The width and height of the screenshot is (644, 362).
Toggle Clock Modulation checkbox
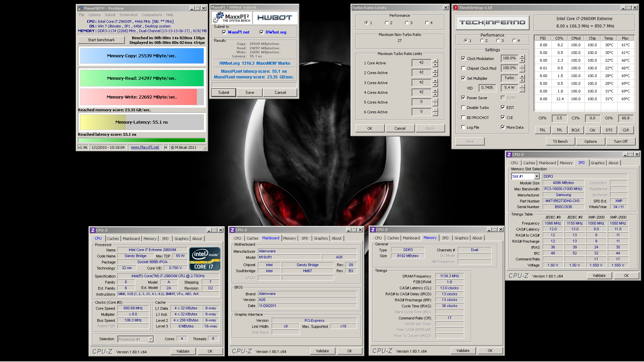(463, 58)
